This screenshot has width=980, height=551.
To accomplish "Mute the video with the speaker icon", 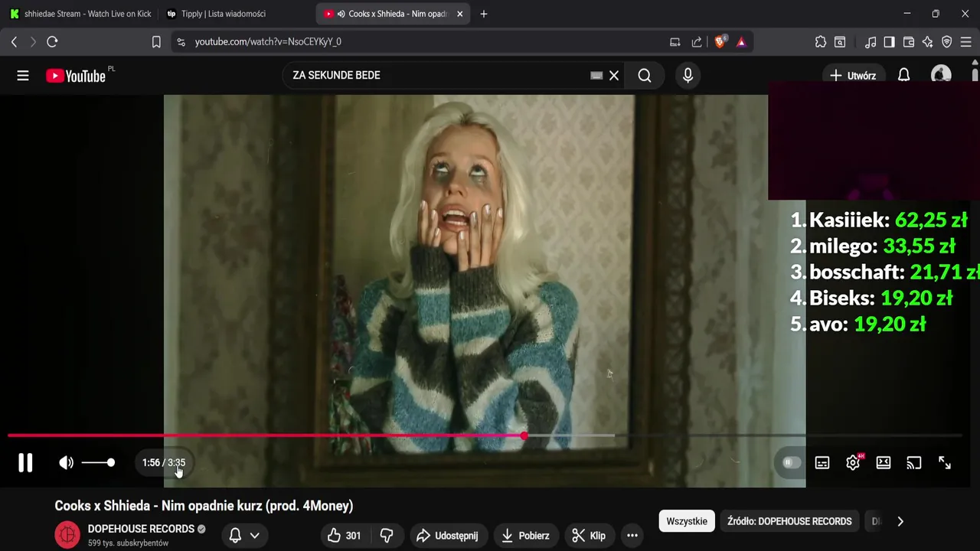I will 67,462.
